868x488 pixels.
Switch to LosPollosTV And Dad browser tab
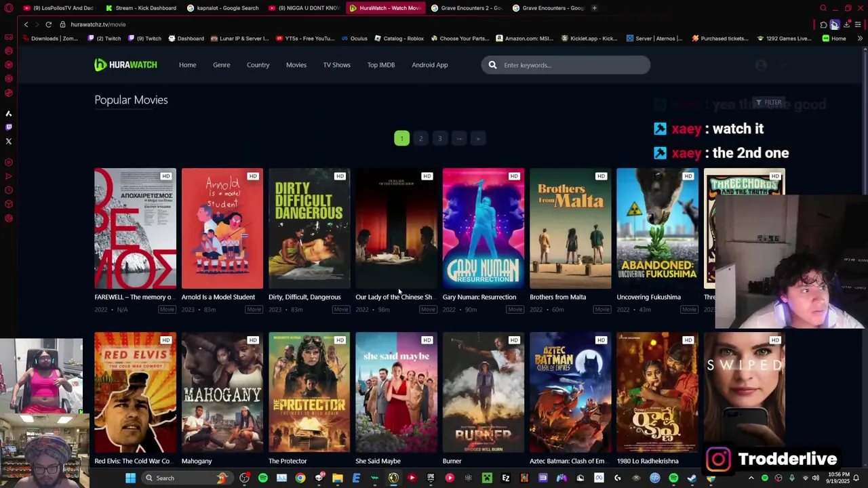click(61, 8)
